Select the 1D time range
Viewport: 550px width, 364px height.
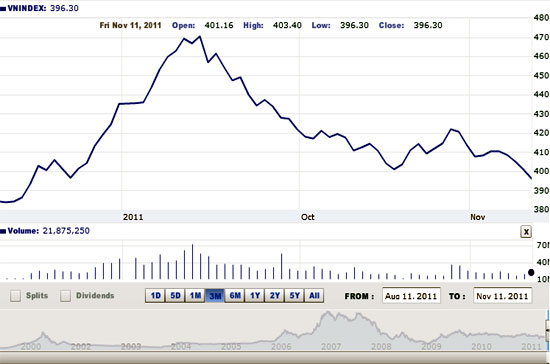(155, 296)
